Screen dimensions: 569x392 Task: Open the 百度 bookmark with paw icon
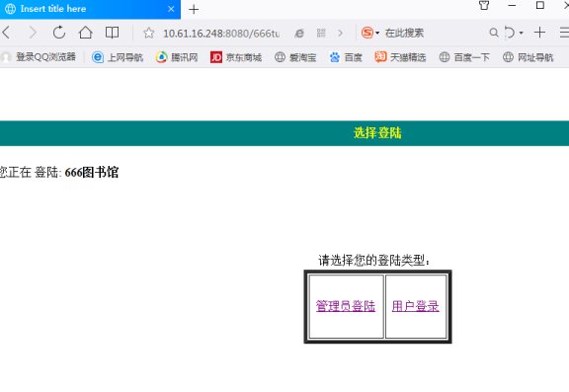346,57
